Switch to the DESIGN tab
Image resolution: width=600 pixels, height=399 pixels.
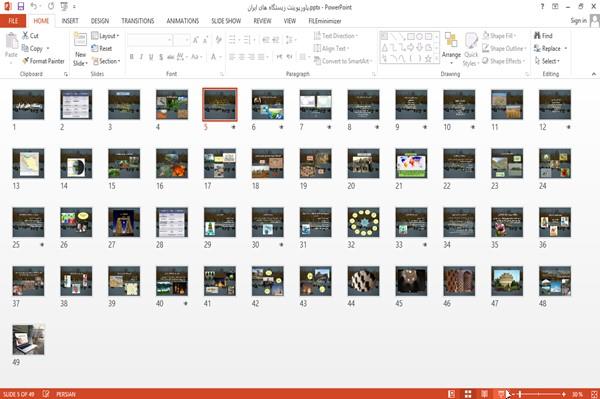100,21
